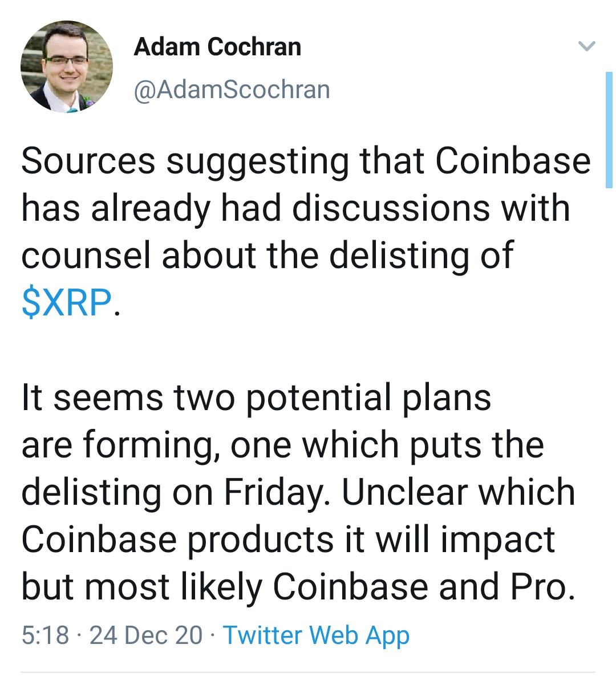Click the 24 Dec 20 date
Screen dimensions: 616x685
(x=146, y=635)
